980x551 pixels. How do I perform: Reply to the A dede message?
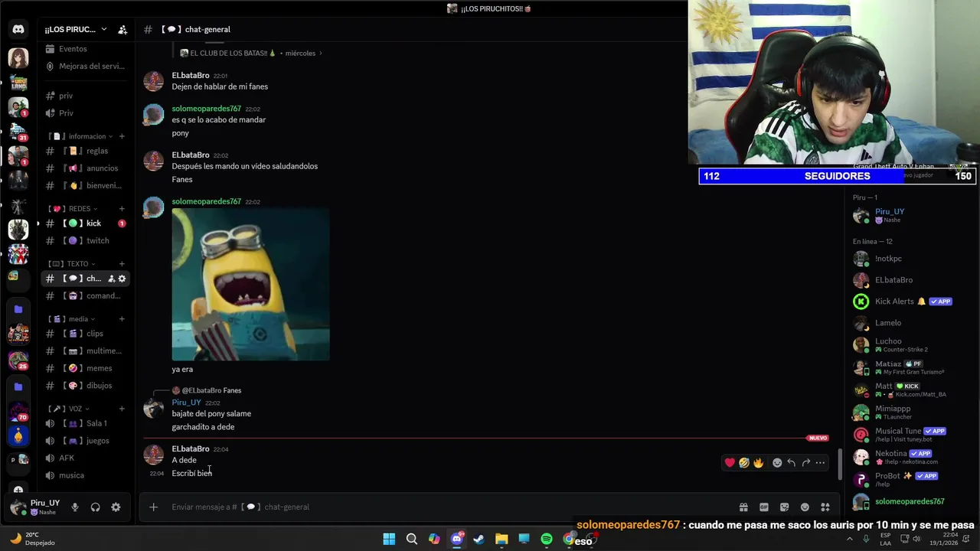pyautogui.click(x=791, y=462)
